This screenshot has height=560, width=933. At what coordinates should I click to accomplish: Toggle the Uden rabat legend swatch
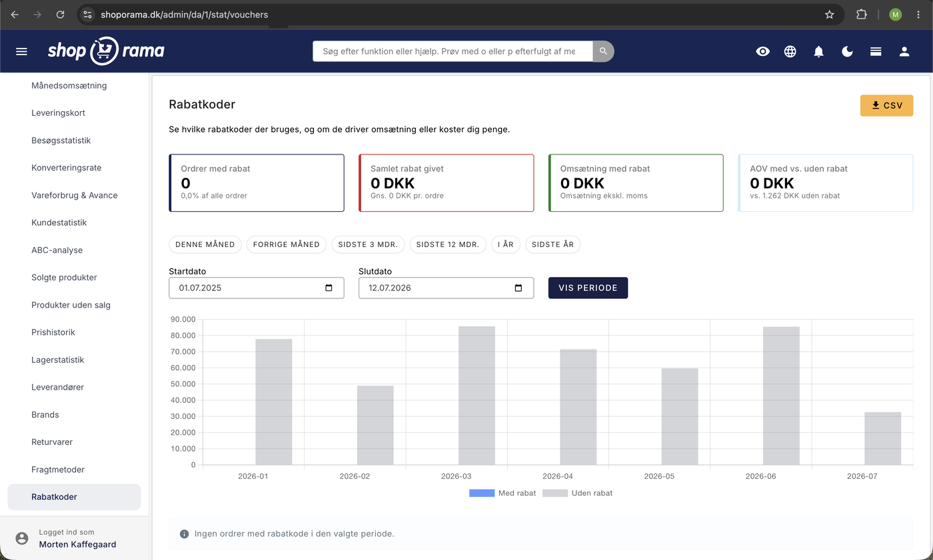[555, 493]
